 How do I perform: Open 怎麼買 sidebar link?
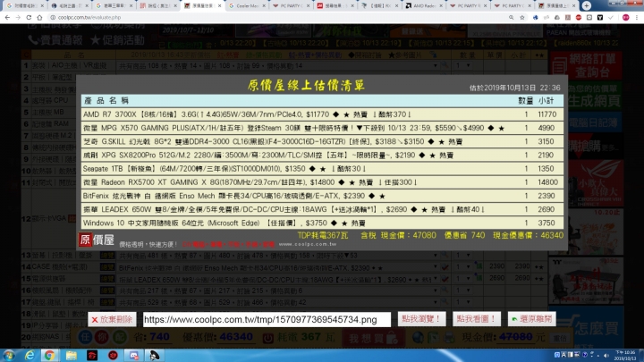(x=586, y=328)
